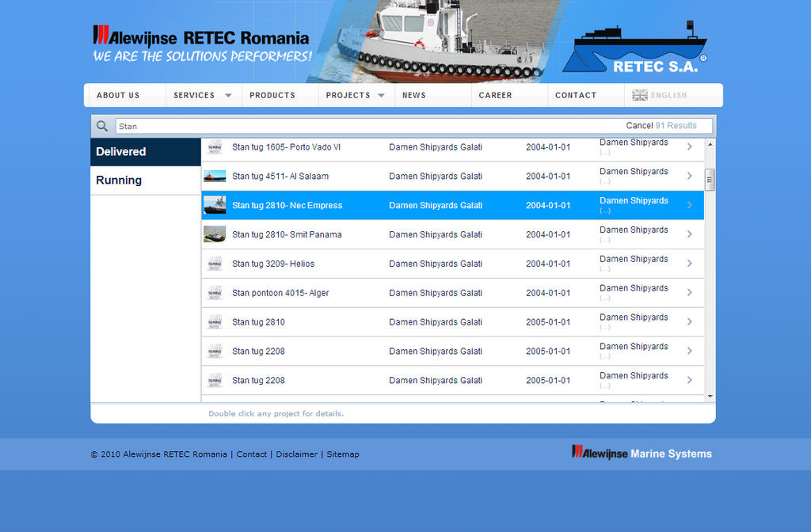Expand arrow for Stan tug 2810 (2005) row

point(690,321)
